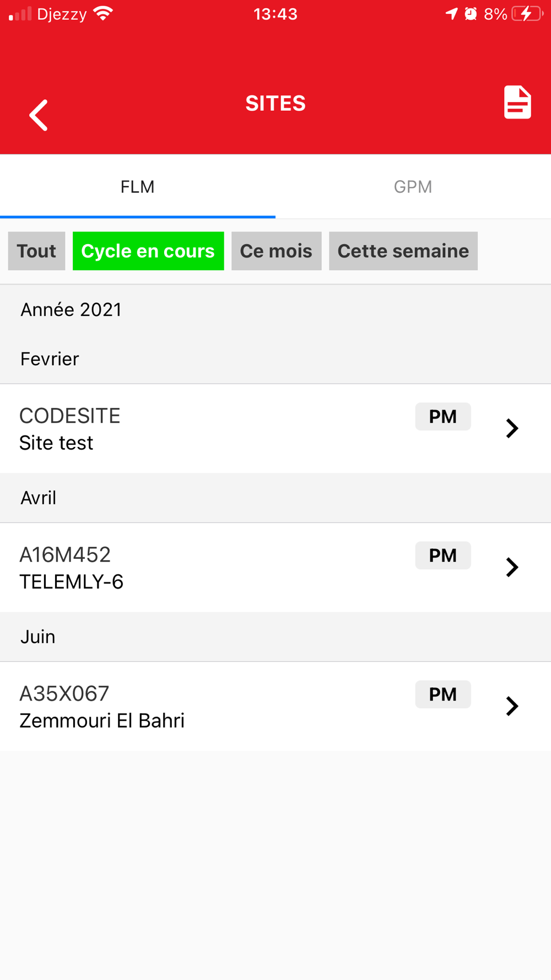Tap the cellular signal bars icon
The height and width of the screenshot is (980, 551).
(x=20, y=14)
